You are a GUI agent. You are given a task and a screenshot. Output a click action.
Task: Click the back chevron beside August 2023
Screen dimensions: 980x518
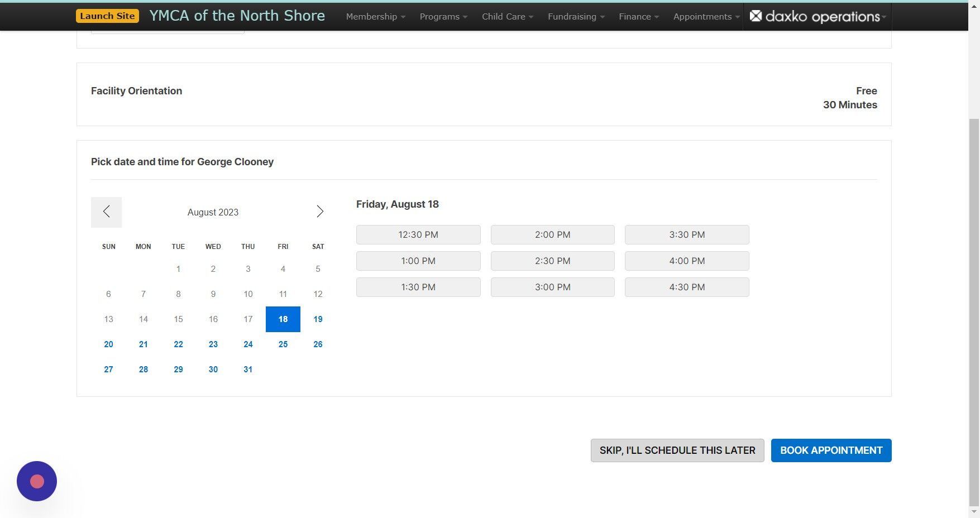pos(106,212)
